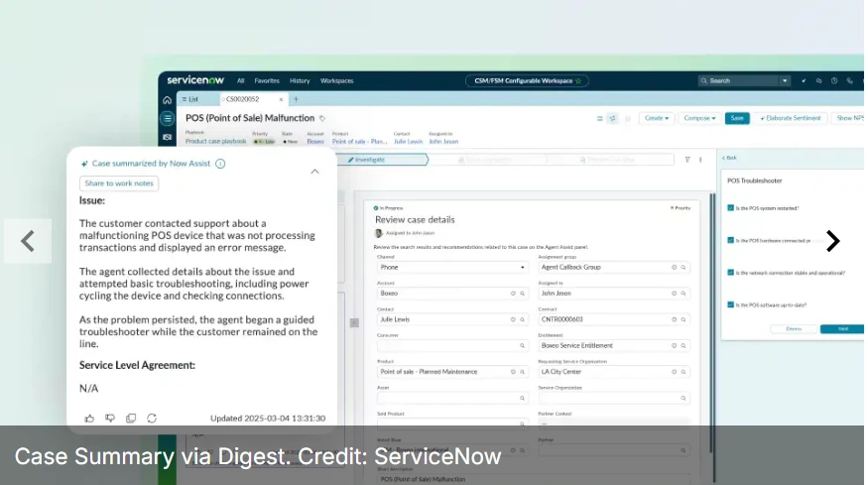Click lookup icon in Asset field

pos(522,398)
